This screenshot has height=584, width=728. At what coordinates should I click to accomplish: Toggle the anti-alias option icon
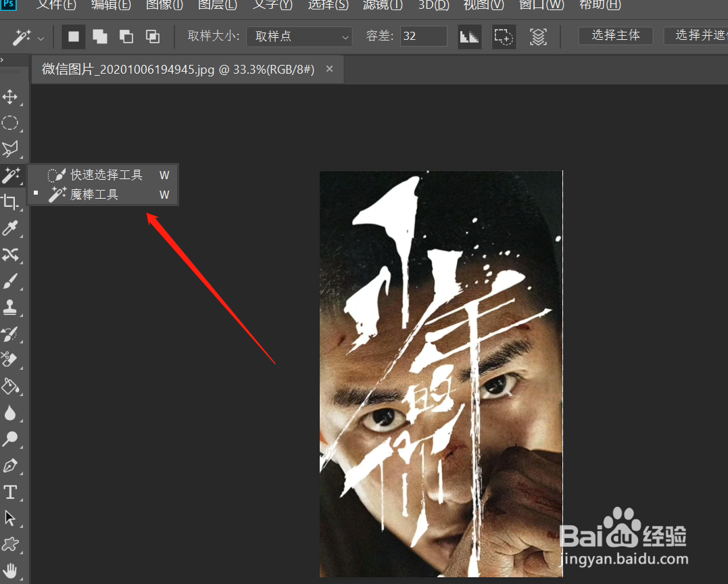(469, 36)
